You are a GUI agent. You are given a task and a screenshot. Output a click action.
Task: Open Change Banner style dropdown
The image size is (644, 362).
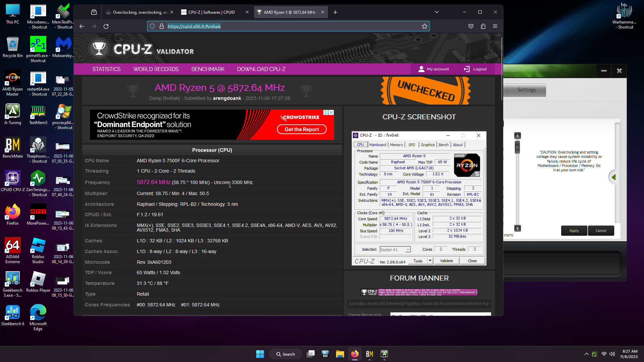[x=440, y=314]
